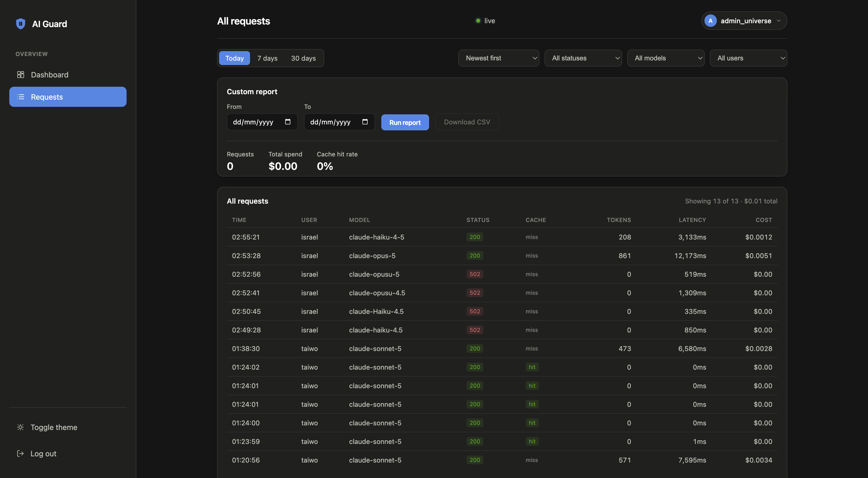Open the Requests page in sidebar

point(68,97)
